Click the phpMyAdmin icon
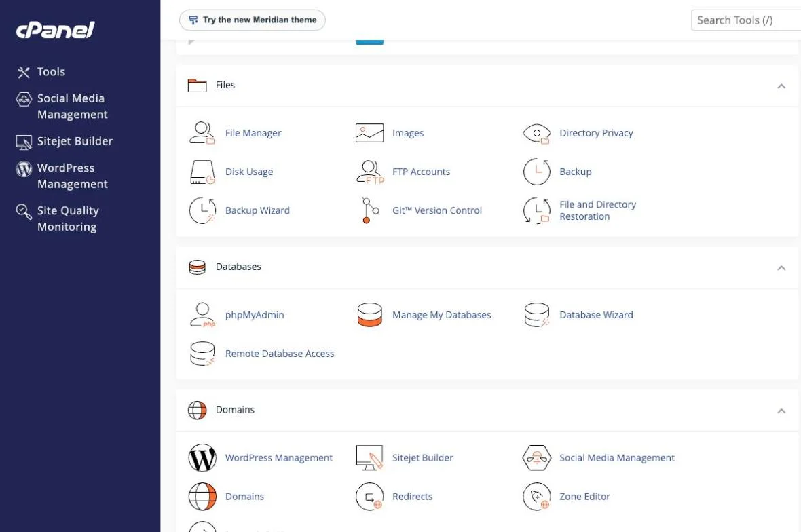The height and width of the screenshot is (532, 801). tap(202, 314)
